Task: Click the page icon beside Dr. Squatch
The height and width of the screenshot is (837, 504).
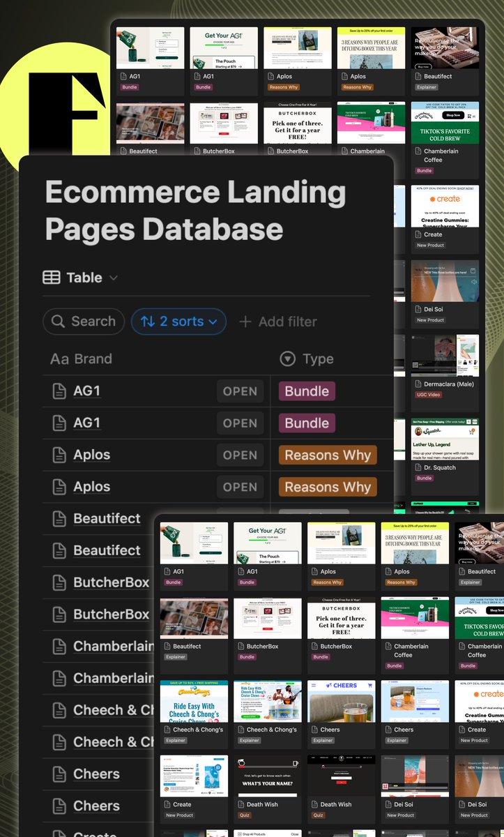Action: [x=417, y=467]
